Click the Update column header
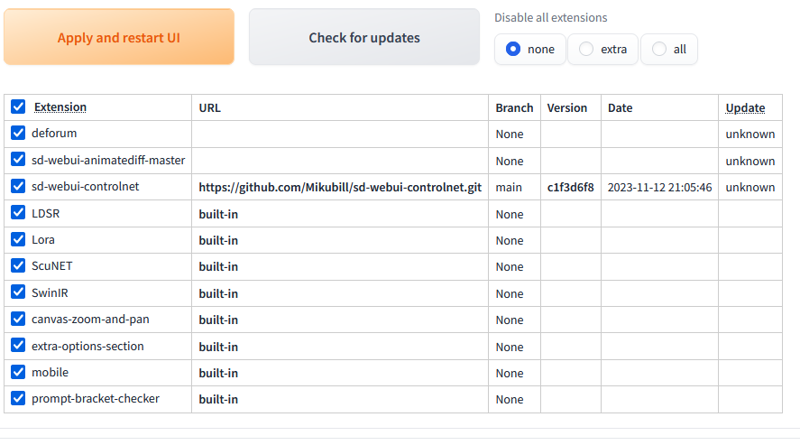The height and width of the screenshot is (445, 800). [745, 108]
